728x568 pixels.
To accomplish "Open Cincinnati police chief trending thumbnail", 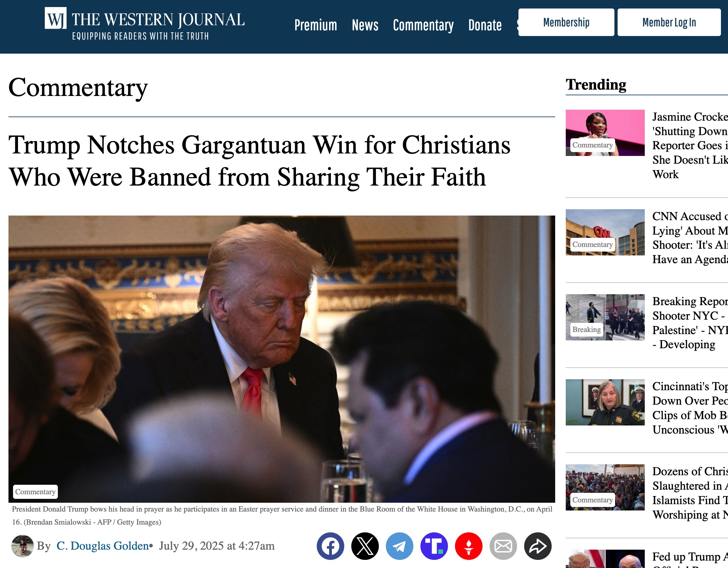I will [x=605, y=402].
